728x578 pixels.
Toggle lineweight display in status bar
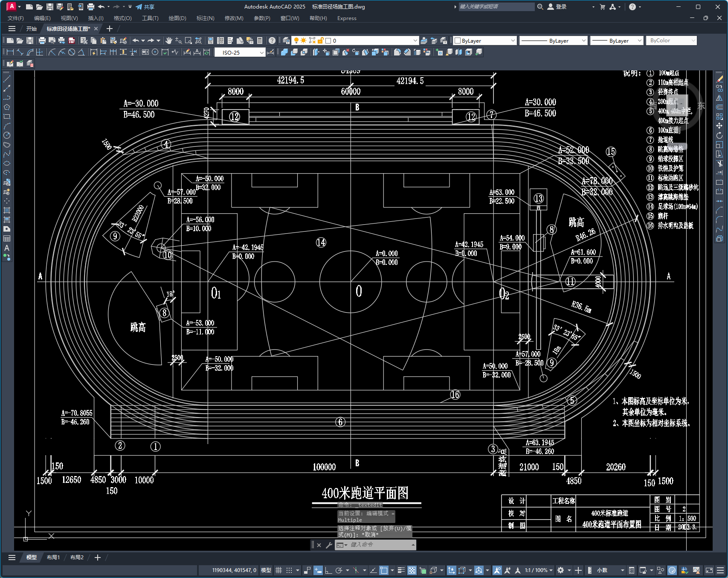click(x=401, y=570)
